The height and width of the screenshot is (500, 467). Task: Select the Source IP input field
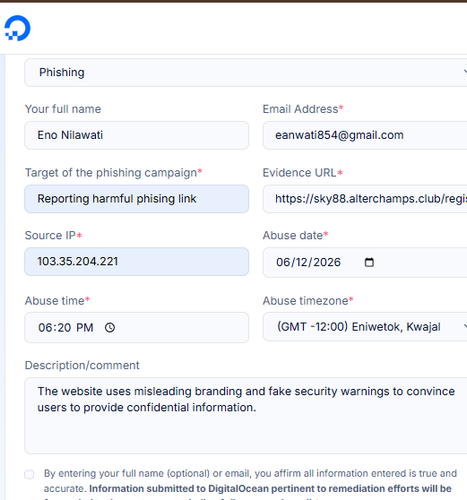(x=137, y=262)
